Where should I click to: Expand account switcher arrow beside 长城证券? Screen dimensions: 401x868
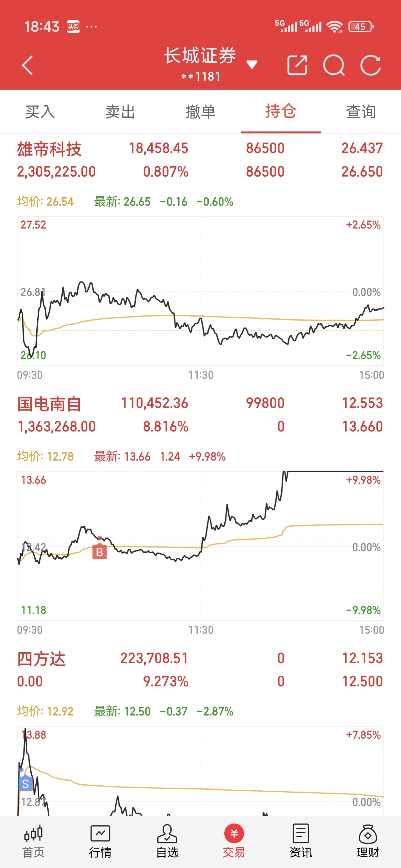coord(252,64)
